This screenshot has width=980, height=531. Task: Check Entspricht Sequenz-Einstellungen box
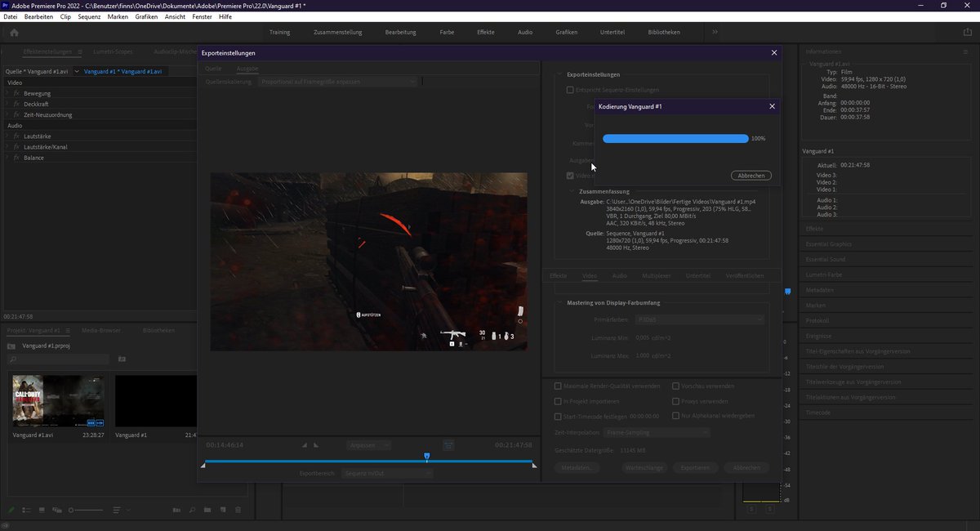pos(570,90)
